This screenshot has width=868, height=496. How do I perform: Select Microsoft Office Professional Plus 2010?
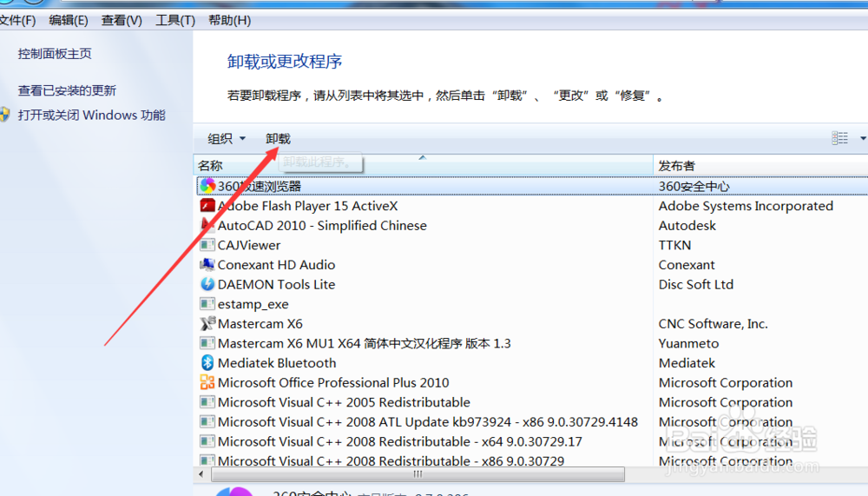pos(333,382)
